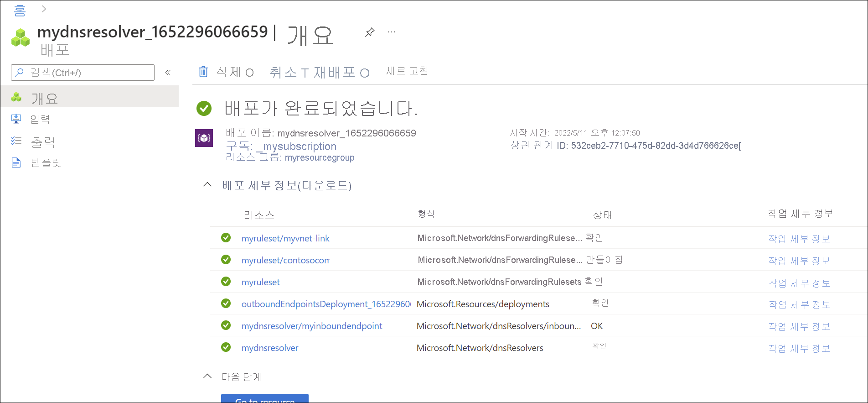Open 입력 in the left menu
The width and height of the screenshot is (868, 403).
point(40,119)
